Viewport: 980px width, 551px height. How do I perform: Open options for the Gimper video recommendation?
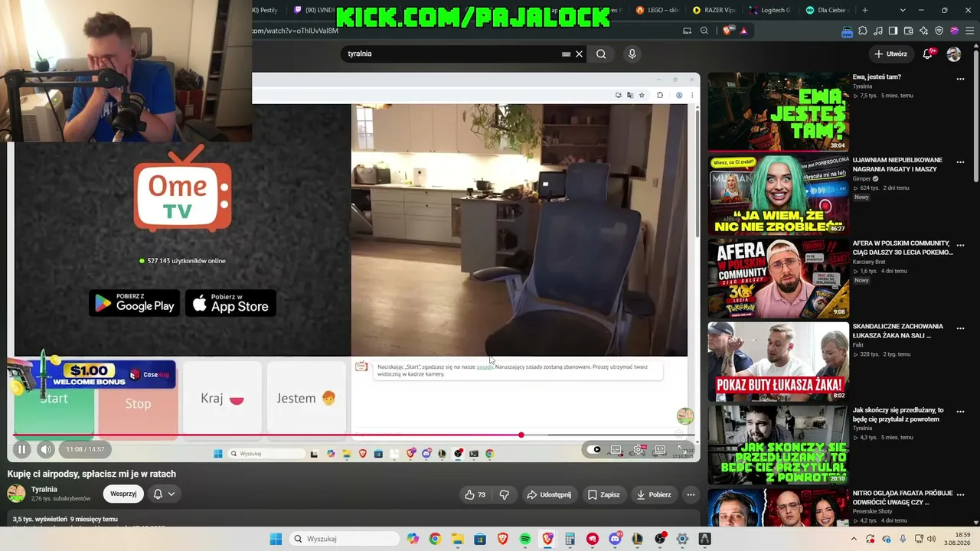point(960,162)
